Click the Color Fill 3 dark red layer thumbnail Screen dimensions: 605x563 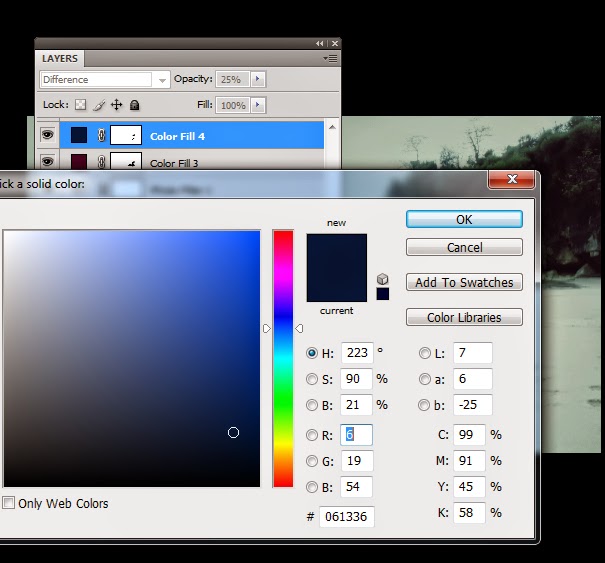(79, 162)
